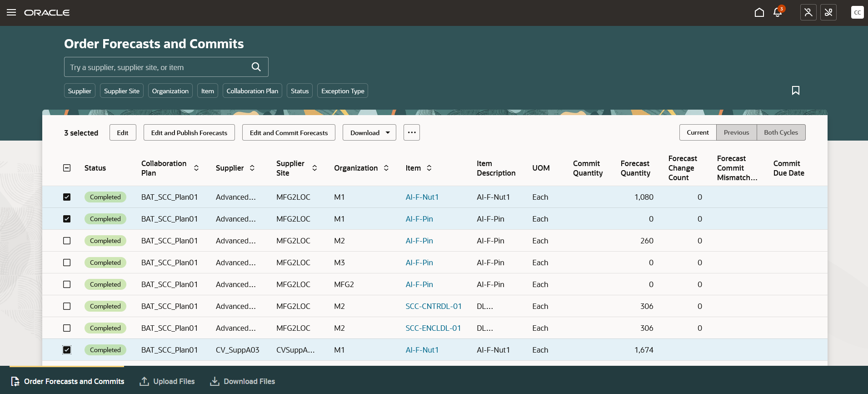This screenshot has width=868, height=394.
Task: Open the more actions ellipsis button
Action: click(412, 132)
